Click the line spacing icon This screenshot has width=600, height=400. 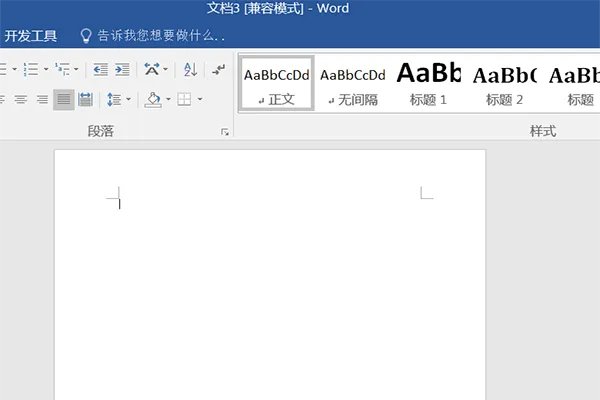tap(114, 100)
